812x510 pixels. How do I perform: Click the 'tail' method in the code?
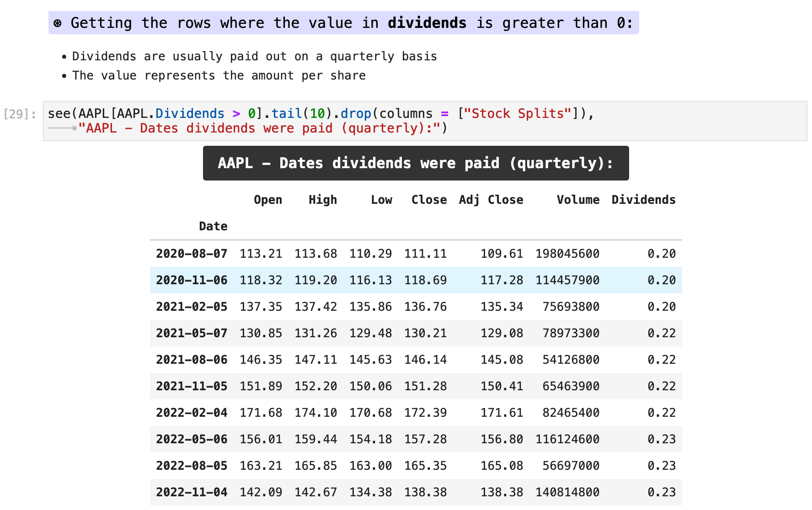[x=287, y=113]
